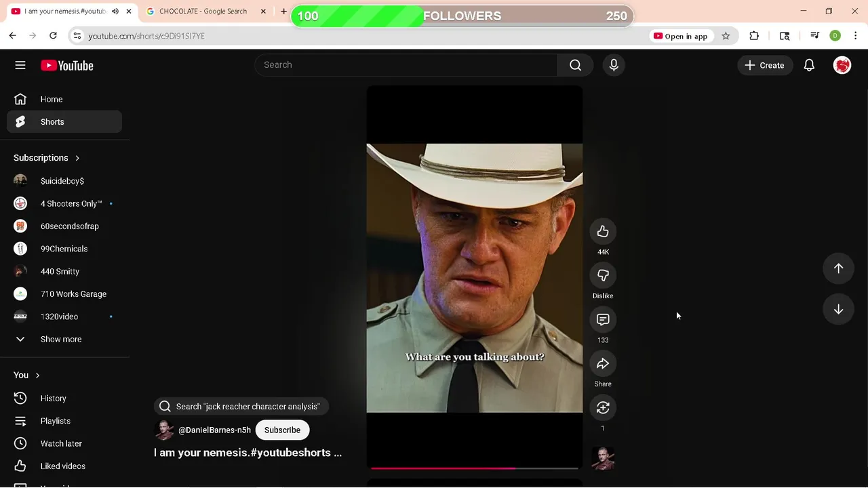Open the 710 Works Garage channel

tap(64, 294)
